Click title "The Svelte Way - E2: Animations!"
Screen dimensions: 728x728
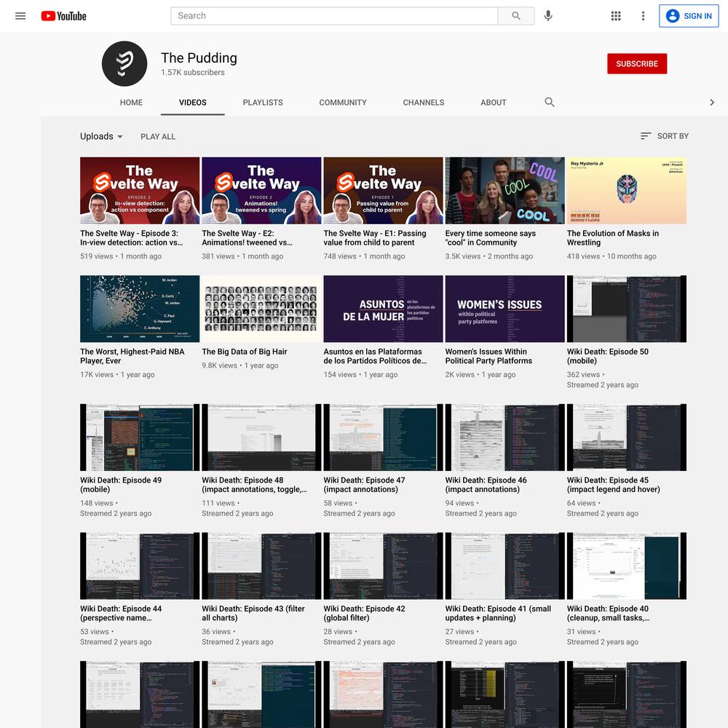point(247,238)
